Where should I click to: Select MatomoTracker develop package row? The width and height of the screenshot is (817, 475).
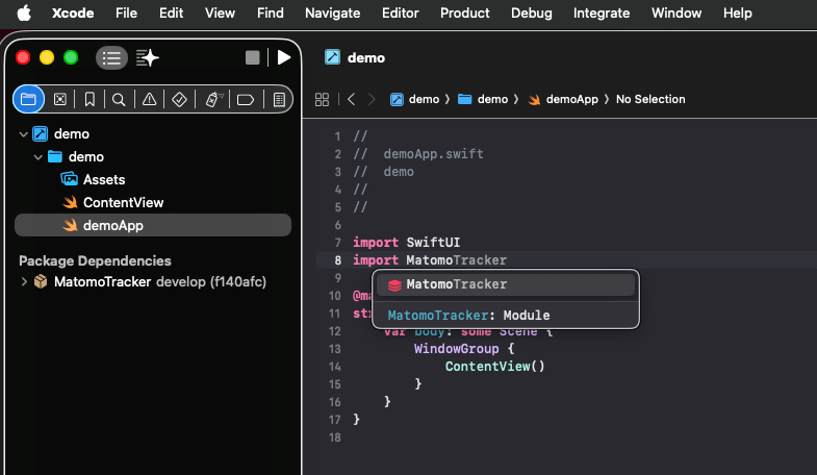point(153,282)
